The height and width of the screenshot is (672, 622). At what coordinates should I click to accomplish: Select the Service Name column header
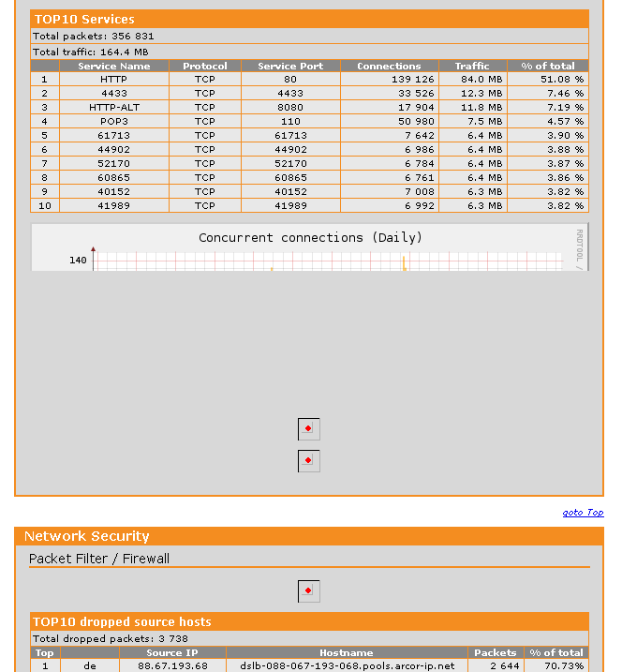click(114, 66)
